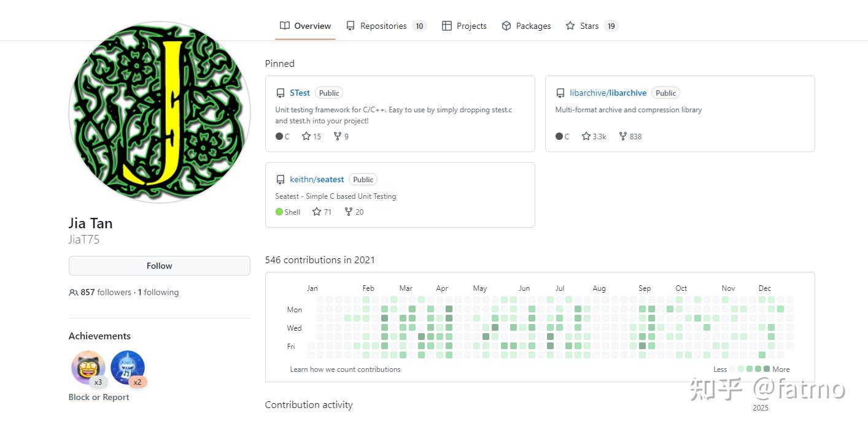Click the Pull Shark achievement badge
The width and height of the screenshot is (868, 424).
(x=128, y=368)
